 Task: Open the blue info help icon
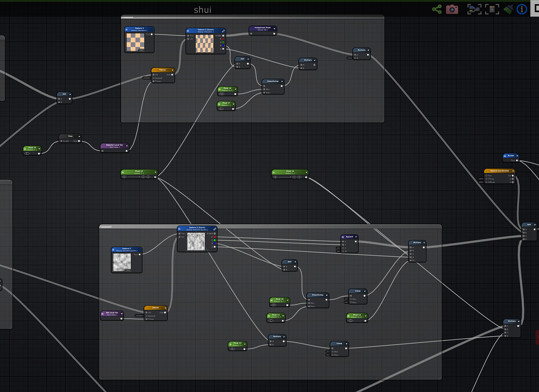point(522,9)
